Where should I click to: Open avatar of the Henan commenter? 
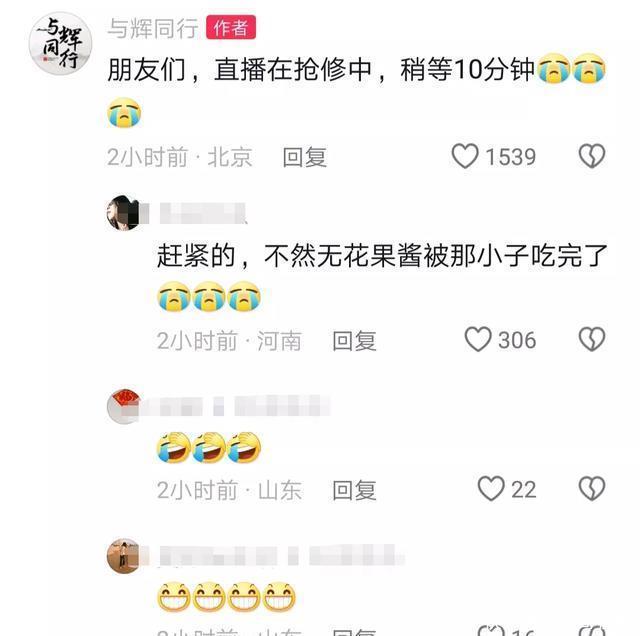pos(123,213)
